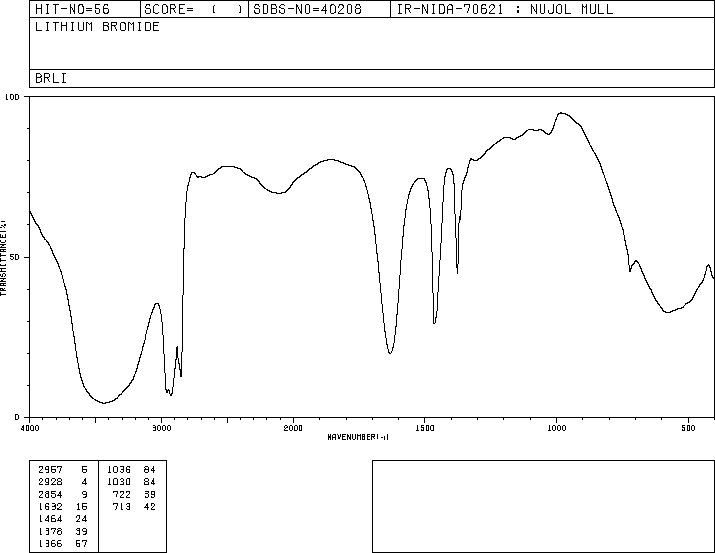This screenshot has width=715, height=553.
Task: Select peak value 2854 in the table
Action: (50, 494)
